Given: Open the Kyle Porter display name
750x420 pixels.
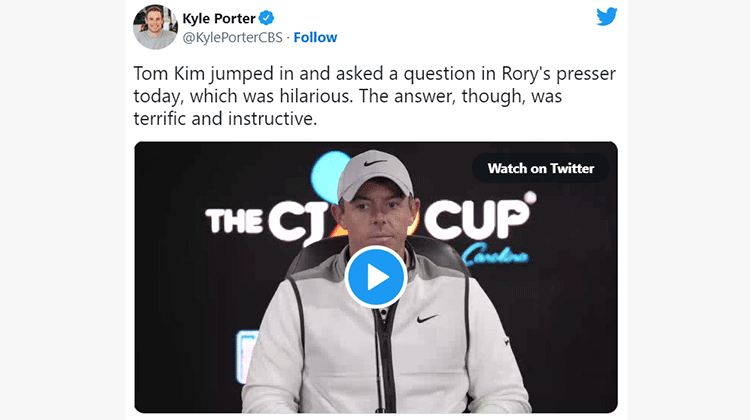Looking at the screenshot, I should pyautogui.click(x=219, y=18).
